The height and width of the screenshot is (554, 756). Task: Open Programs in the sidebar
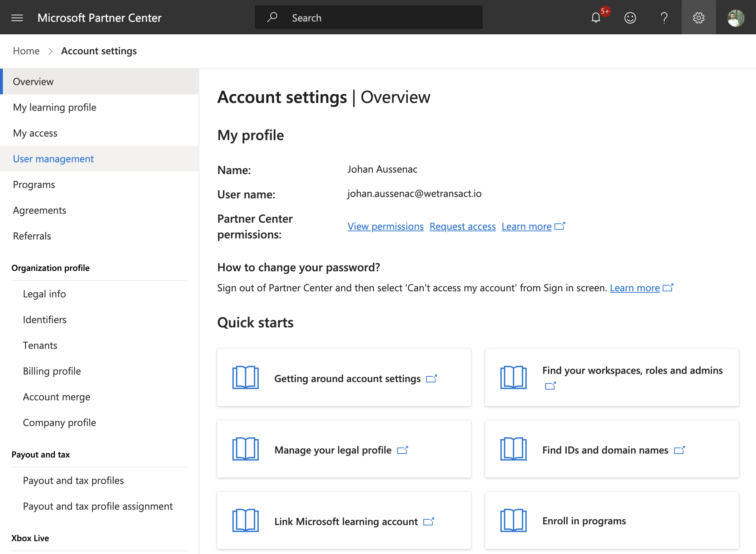point(99,184)
